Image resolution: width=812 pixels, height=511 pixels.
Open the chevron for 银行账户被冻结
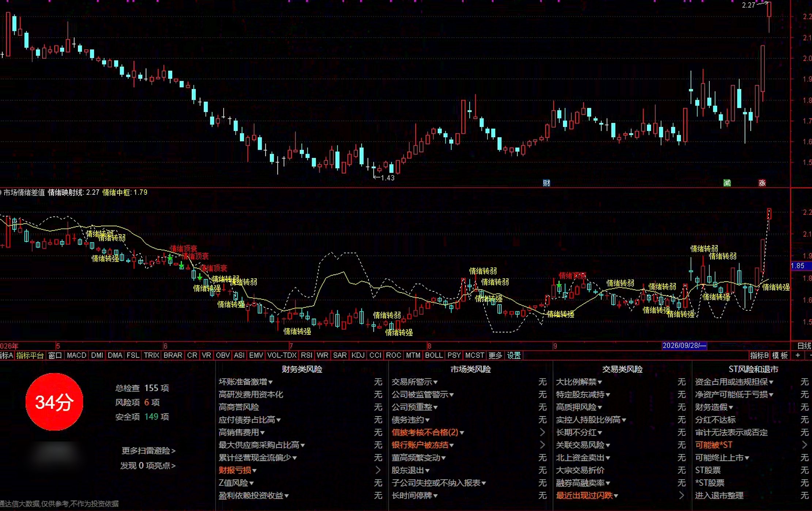543,445
